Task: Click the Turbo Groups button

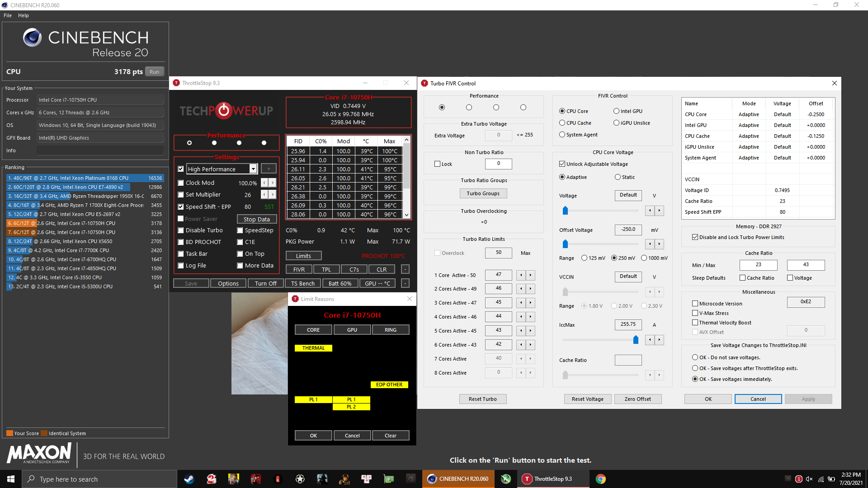Action: [483, 192]
